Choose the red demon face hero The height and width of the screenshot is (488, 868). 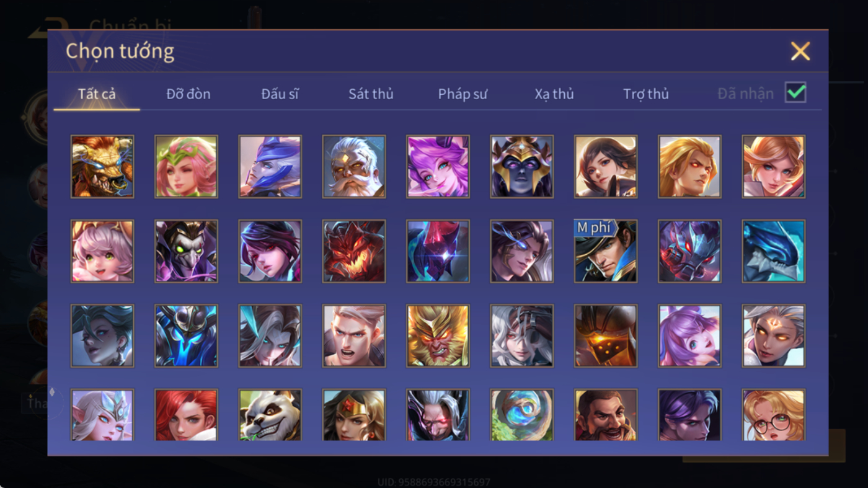coord(354,251)
